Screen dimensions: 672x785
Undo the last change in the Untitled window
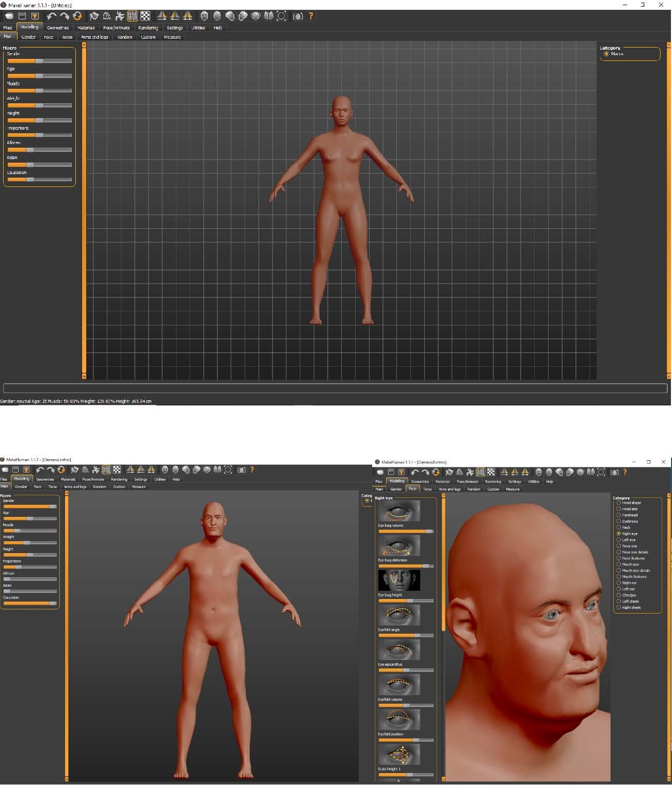coord(52,16)
